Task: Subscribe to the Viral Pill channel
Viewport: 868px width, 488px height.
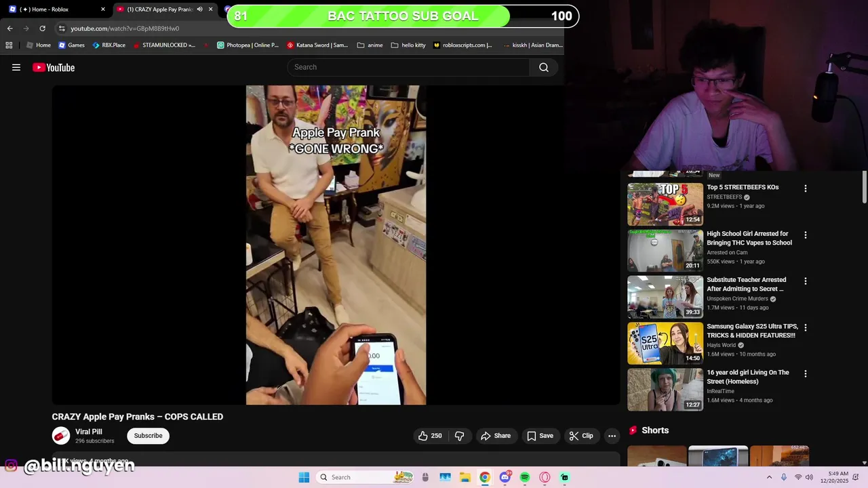Action: coord(148,436)
